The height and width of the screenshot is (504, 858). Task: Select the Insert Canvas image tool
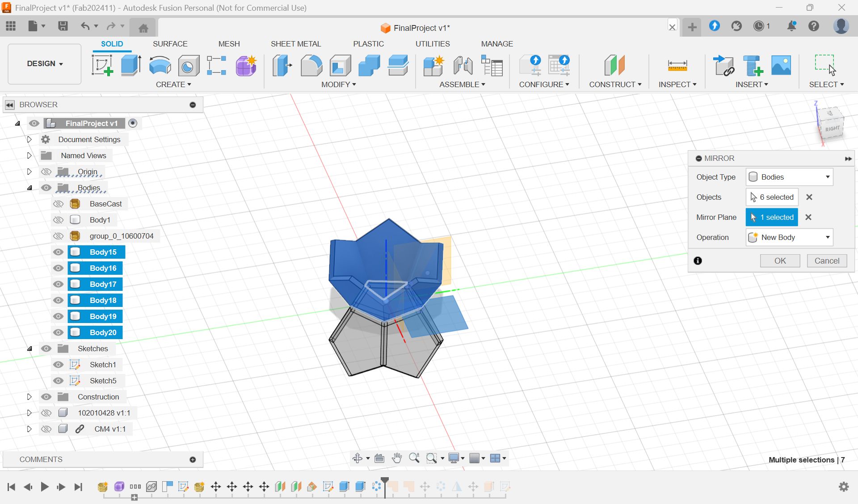pos(781,65)
